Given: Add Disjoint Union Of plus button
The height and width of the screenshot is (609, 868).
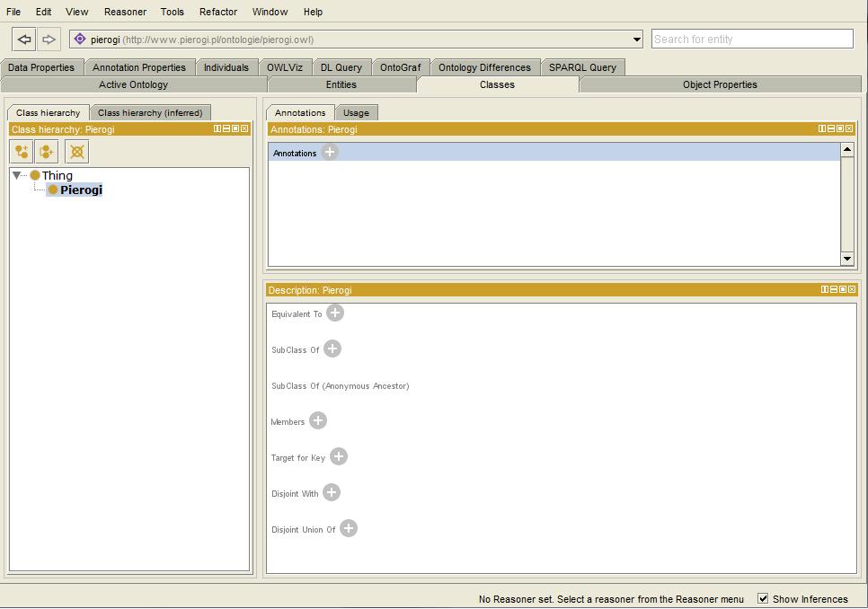Looking at the screenshot, I should pos(349,529).
